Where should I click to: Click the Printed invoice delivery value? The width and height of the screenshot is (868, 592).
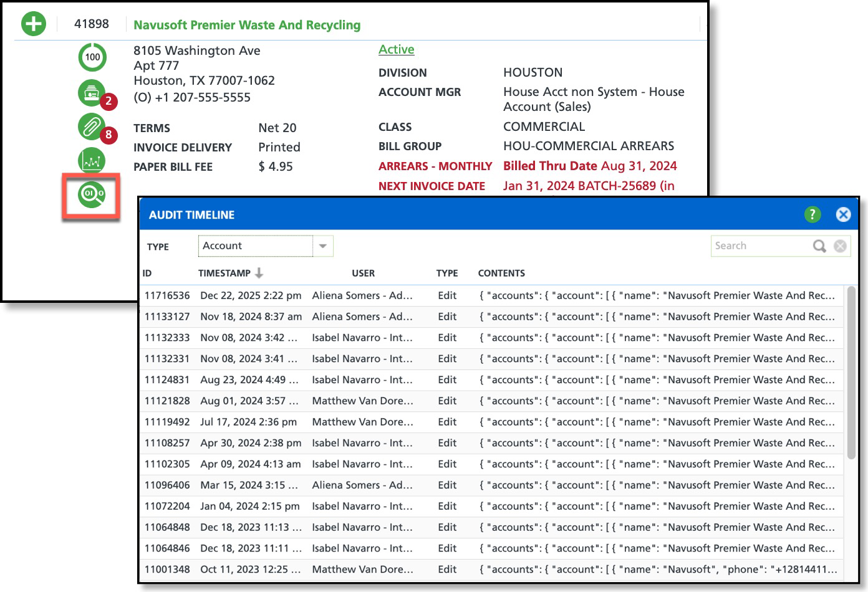(279, 147)
